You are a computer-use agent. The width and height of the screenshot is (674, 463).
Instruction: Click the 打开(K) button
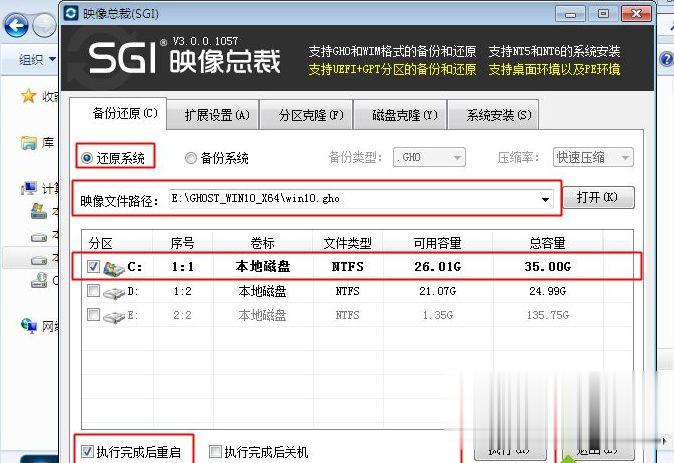tap(598, 197)
